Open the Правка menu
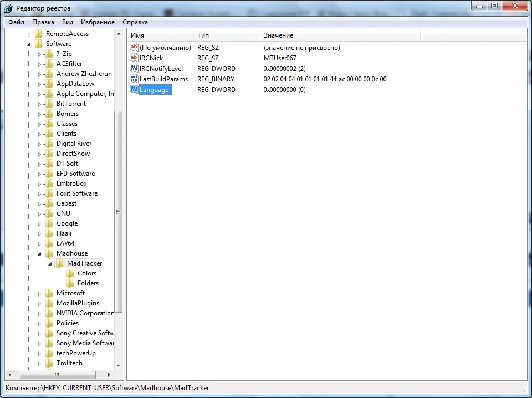 click(43, 22)
